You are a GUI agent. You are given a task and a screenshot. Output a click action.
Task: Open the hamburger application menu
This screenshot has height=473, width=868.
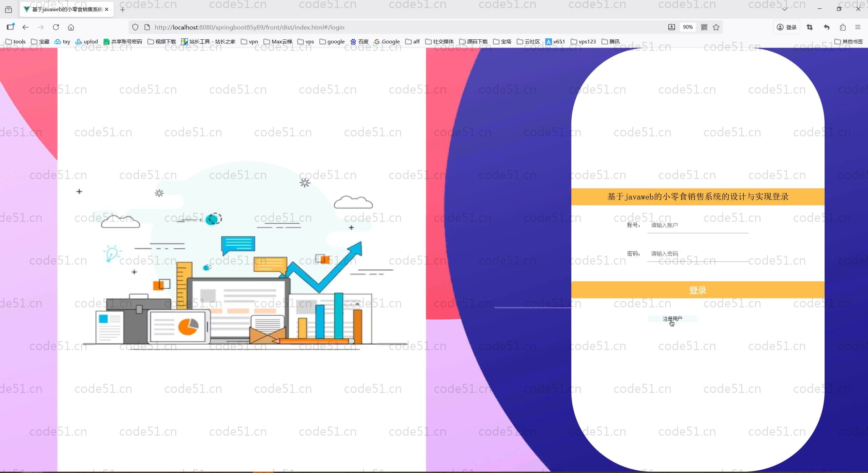(x=858, y=27)
